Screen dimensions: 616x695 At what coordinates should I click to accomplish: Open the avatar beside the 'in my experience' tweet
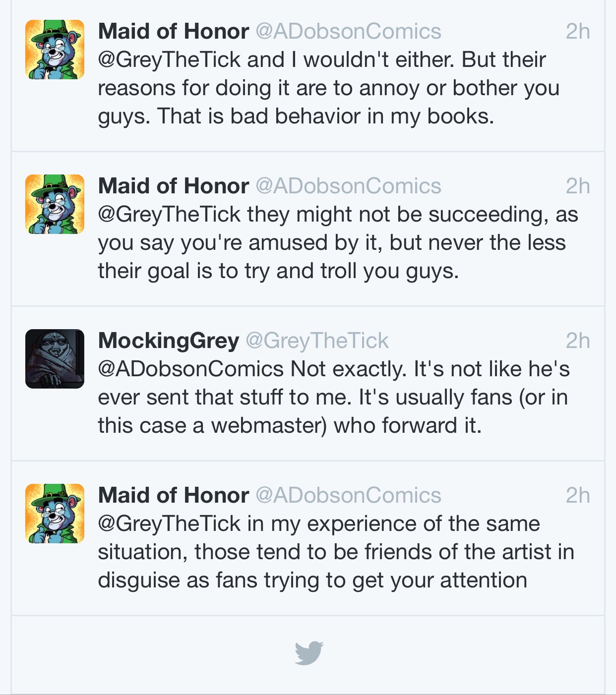point(55,514)
